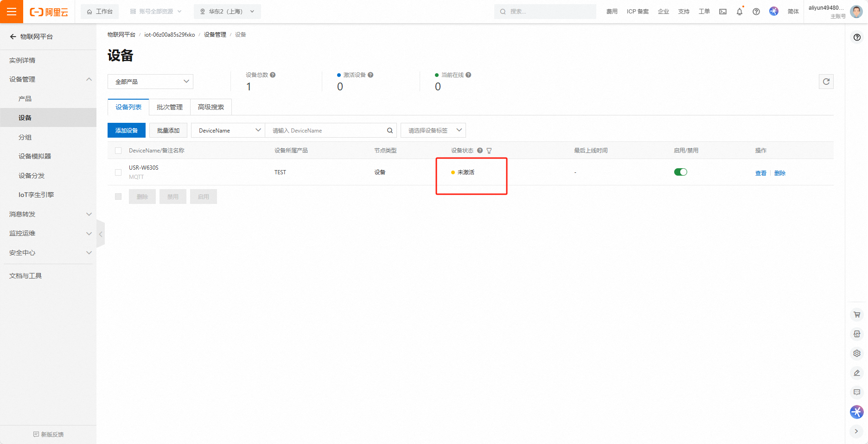Disable the USR-W630S device toggle switch
This screenshot has height=444, width=868.
tap(680, 172)
